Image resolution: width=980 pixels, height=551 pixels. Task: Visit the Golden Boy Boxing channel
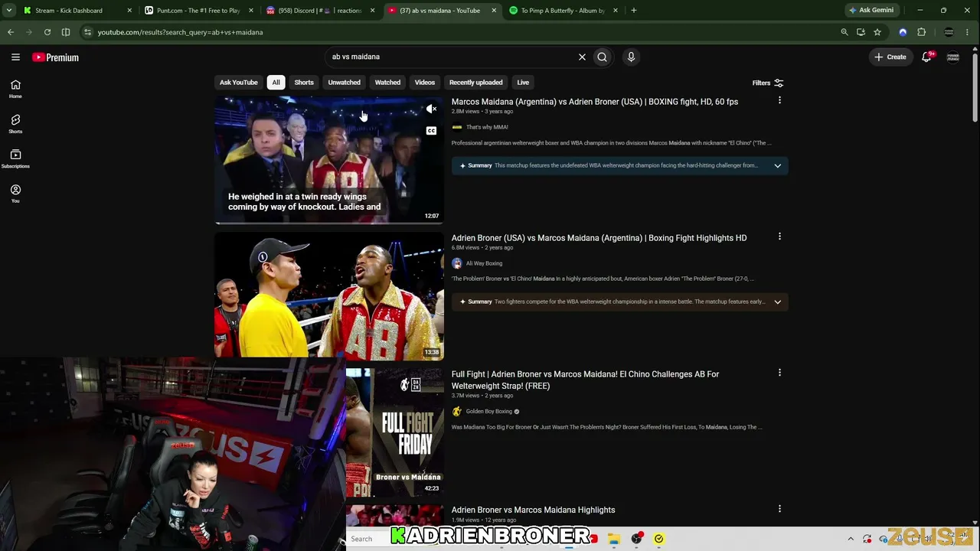point(489,412)
